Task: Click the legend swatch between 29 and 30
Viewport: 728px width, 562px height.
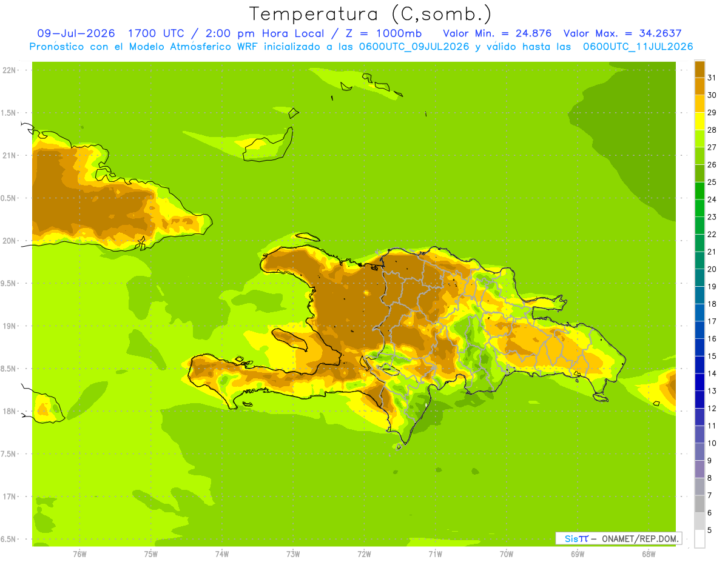Action: (x=699, y=104)
